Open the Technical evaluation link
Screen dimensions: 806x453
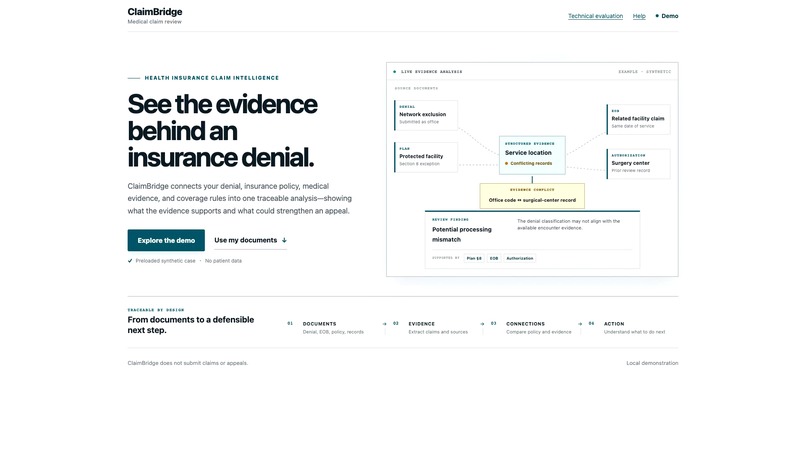(595, 16)
